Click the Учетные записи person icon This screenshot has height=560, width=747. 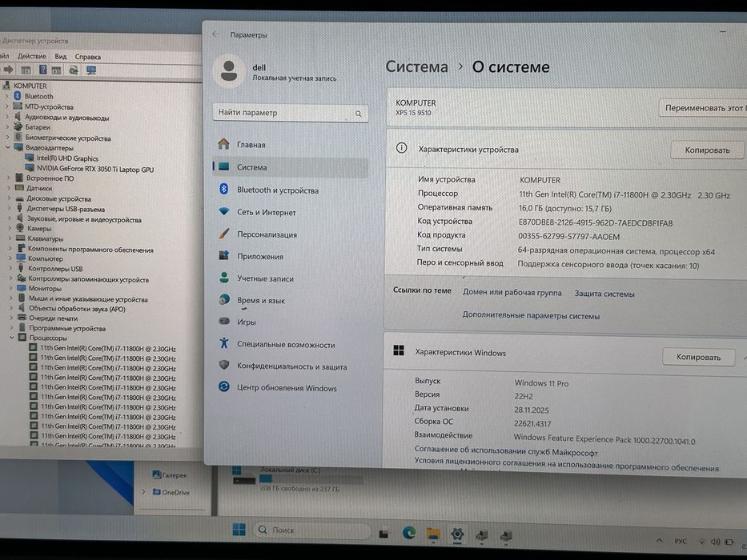click(224, 278)
